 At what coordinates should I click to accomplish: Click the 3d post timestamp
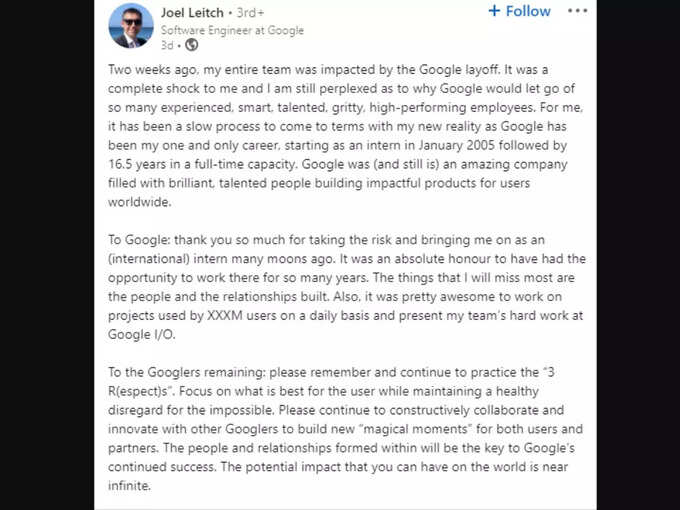coord(167,45)
